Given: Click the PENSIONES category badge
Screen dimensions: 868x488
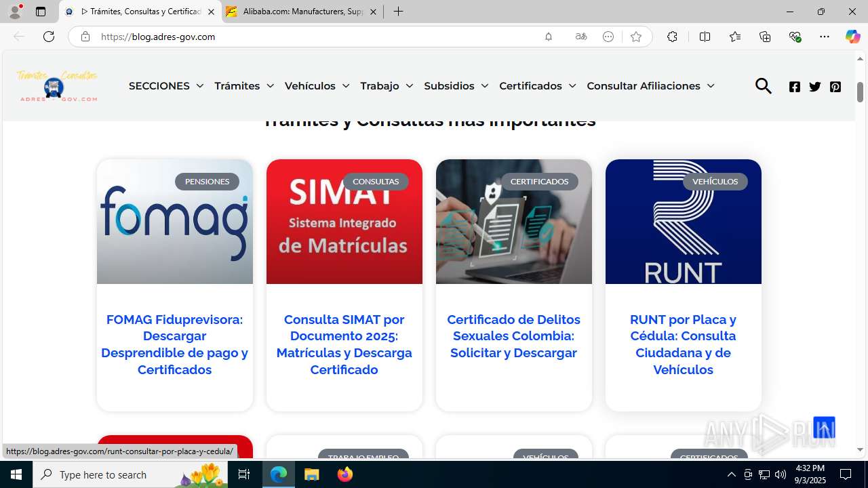Looking at the screenshot, I should (207, 182).
